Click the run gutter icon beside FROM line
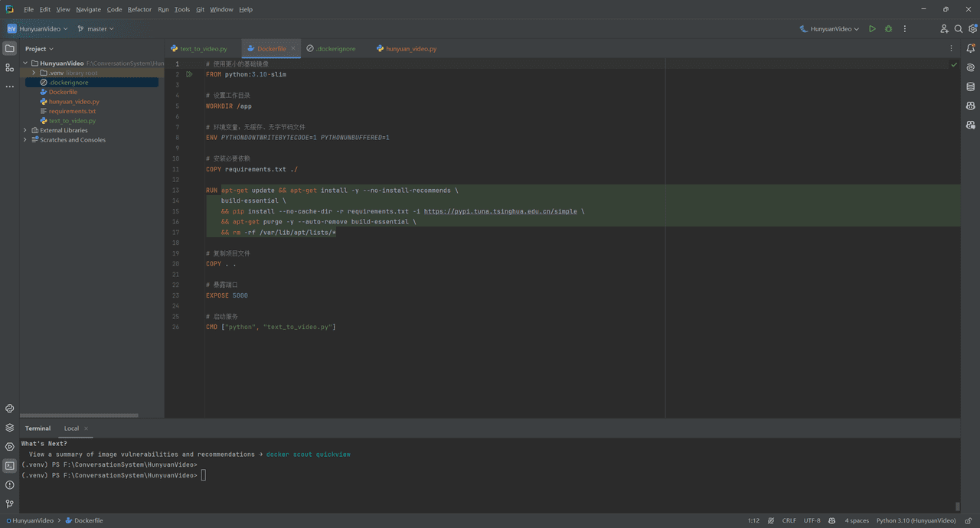This screenshot has height=528, width=980. (189, 74)
